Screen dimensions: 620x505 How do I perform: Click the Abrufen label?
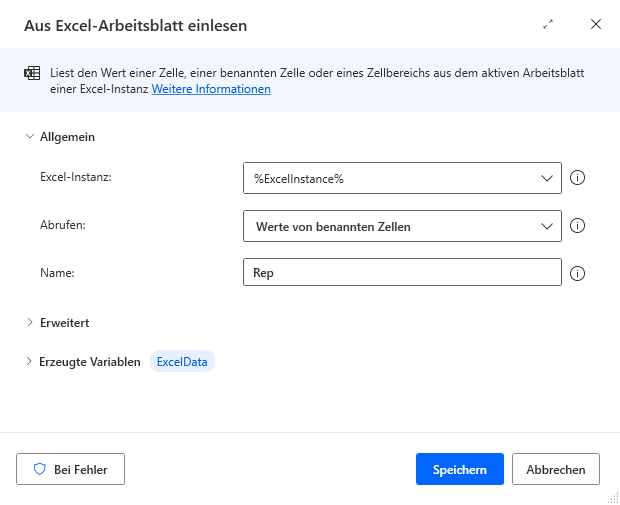tap(62, 225)
